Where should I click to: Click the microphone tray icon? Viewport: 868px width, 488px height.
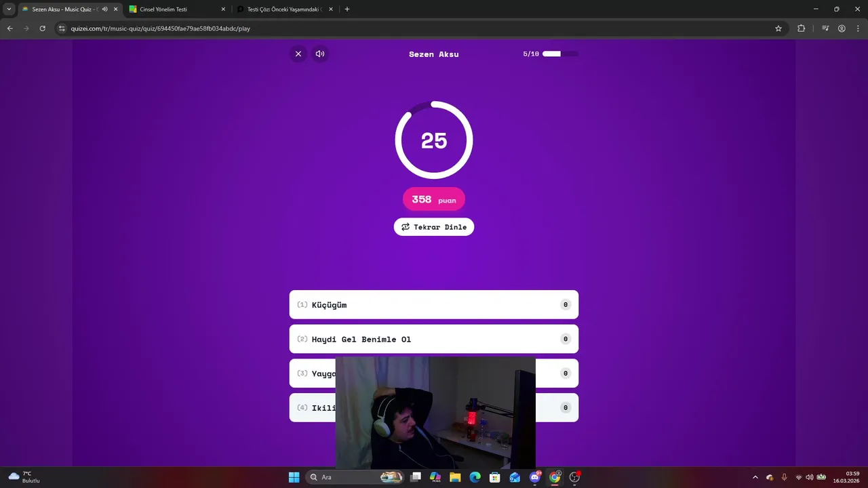coord(785,477)
